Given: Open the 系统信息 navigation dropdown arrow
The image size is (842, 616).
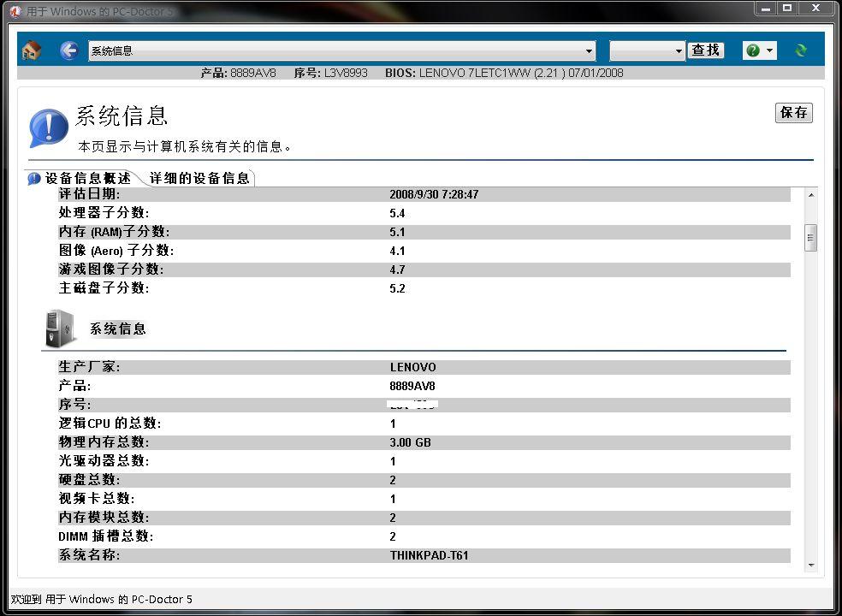Looking at the screenshot, I should [x=589, y=51].
